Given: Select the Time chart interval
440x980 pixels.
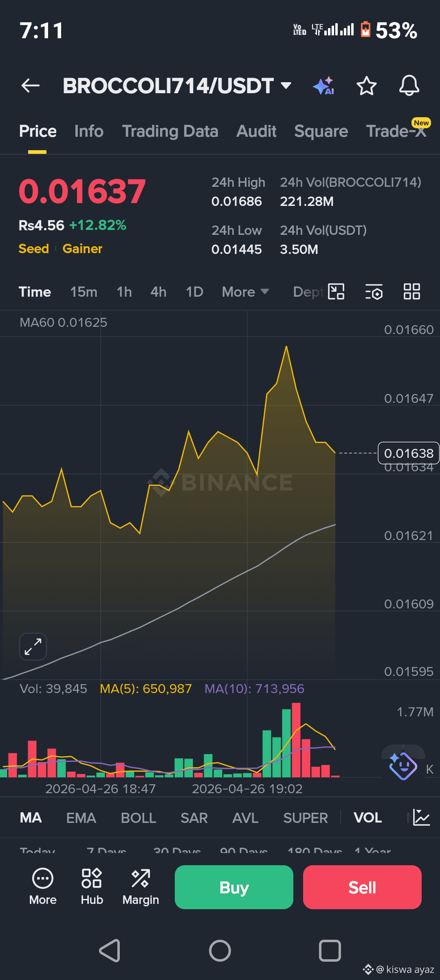Looking at the screenshot, I should point(35,292).
